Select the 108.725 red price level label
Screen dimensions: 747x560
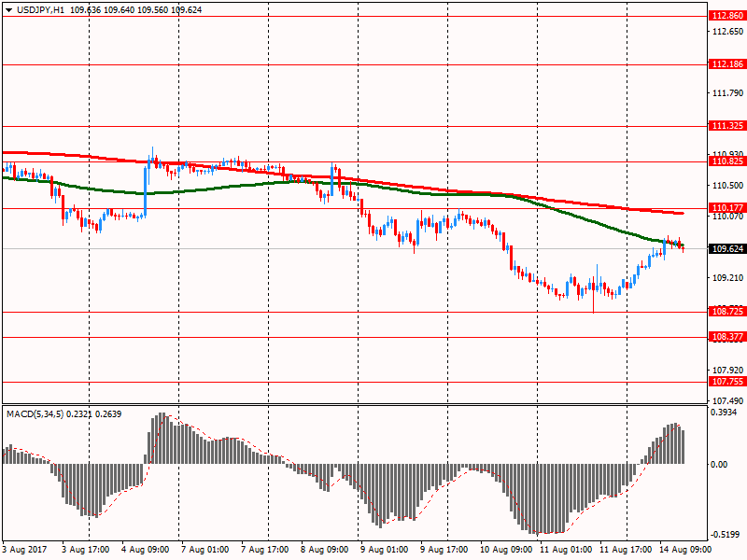727,312
